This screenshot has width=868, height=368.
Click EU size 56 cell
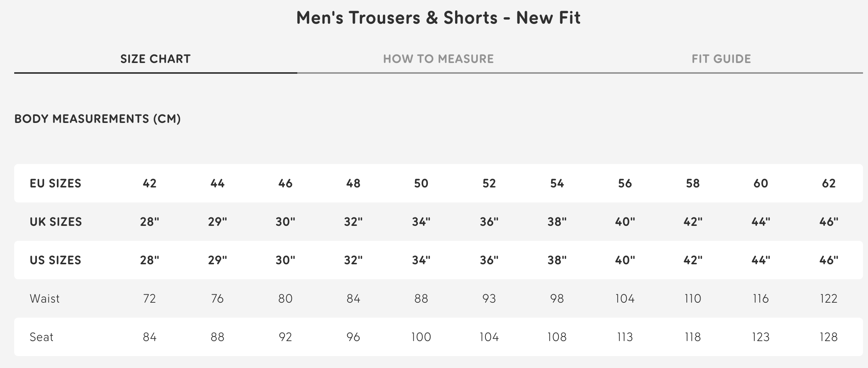[x=625, y=183]
